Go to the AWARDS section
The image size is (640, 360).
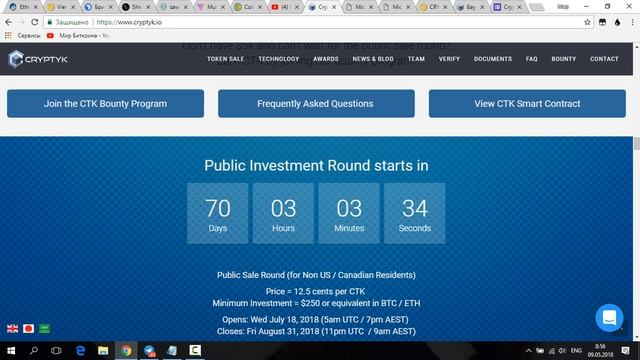[x=326, y=59]
